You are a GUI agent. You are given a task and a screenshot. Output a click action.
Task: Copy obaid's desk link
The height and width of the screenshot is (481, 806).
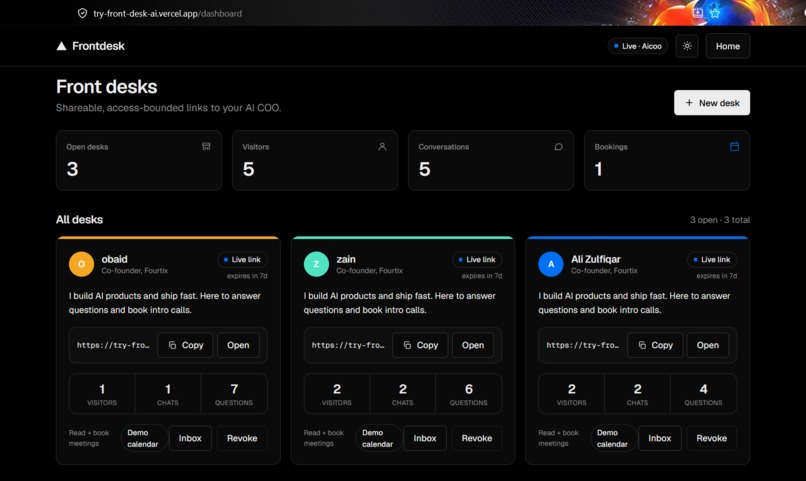tap(186, 345)
